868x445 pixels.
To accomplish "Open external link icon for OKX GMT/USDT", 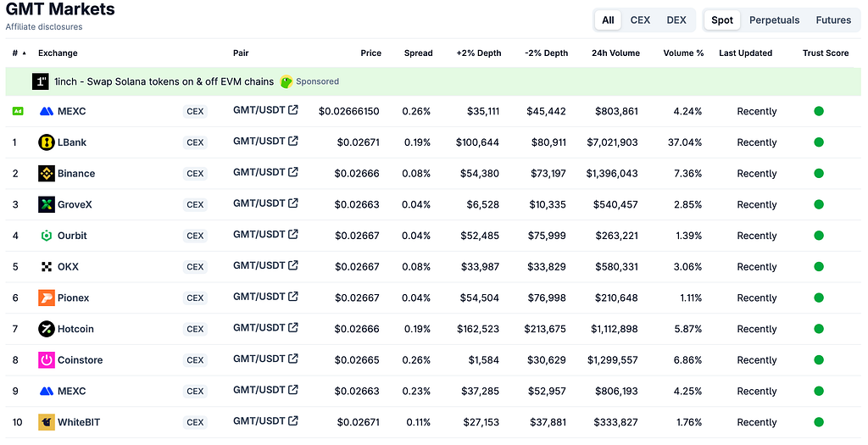I will (x=293, y=265).
